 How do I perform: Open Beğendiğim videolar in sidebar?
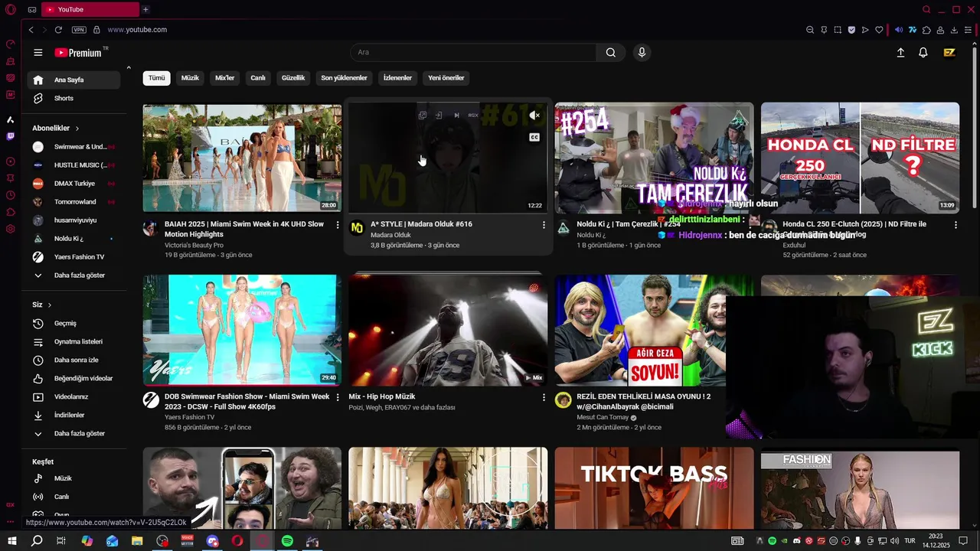73,378
